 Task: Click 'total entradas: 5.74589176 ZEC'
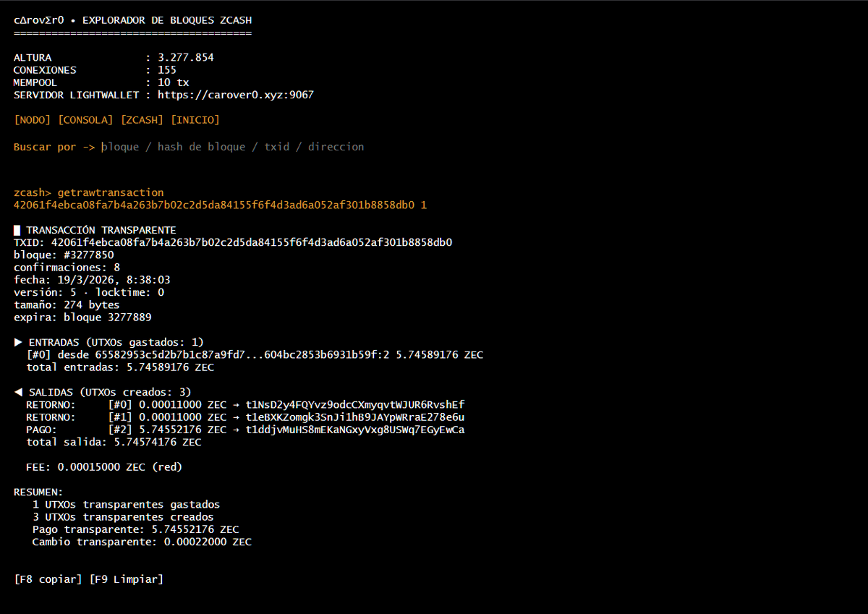click(x=120, y=367)
